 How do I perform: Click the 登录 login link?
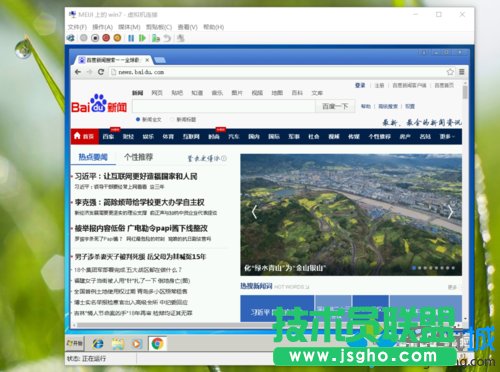(x=360, y=85)
